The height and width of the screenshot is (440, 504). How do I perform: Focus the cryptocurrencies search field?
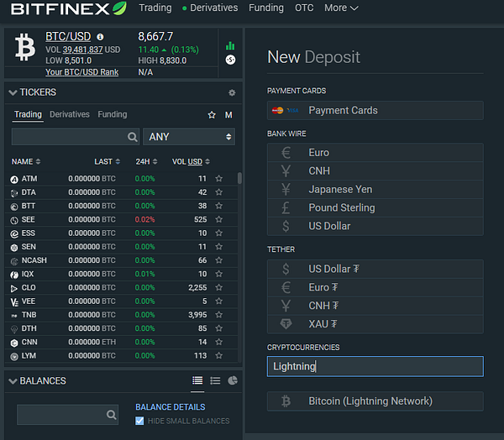click(x=375, y=366)
